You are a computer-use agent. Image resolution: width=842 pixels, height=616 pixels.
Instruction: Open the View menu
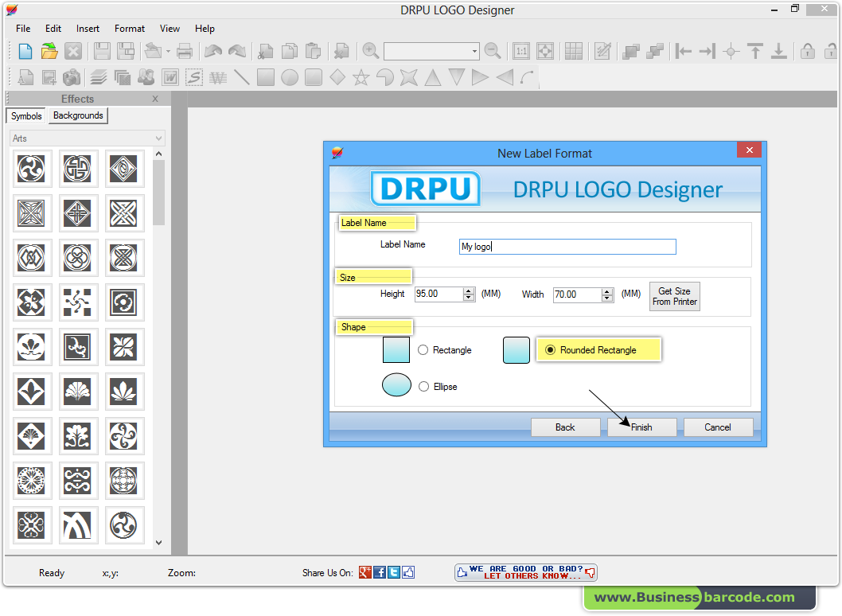(x=170, y=29)
